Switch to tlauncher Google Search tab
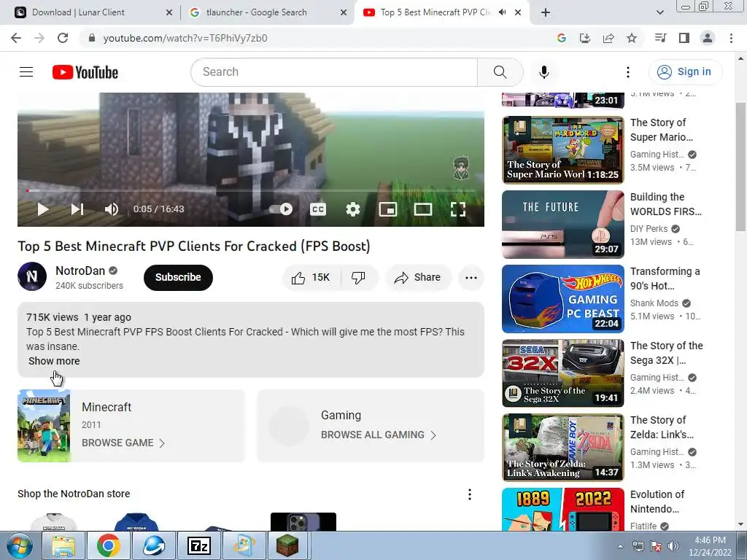The image size is (747, 560). pyautogui.click(x=267, y=12)
